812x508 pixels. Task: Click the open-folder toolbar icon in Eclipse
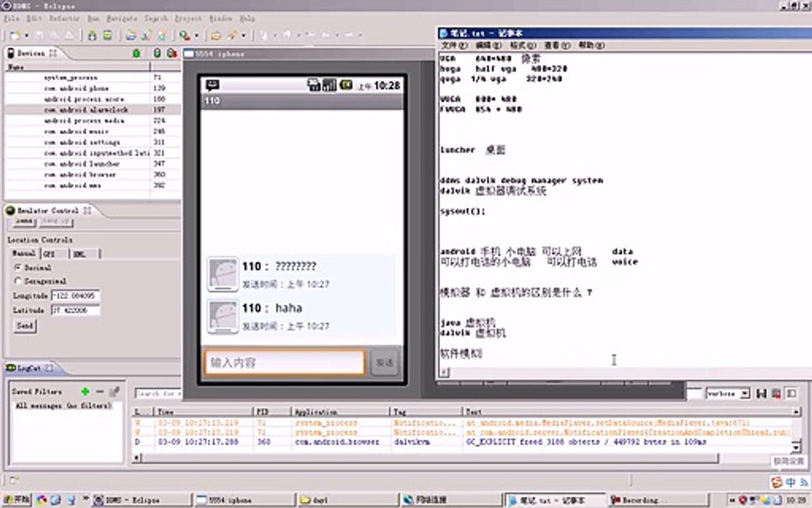pos(131,35)
